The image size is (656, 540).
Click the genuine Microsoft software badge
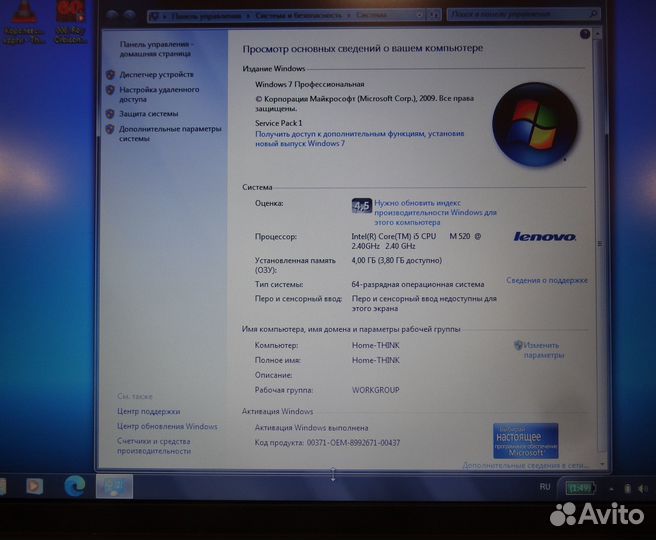(525, 441)
